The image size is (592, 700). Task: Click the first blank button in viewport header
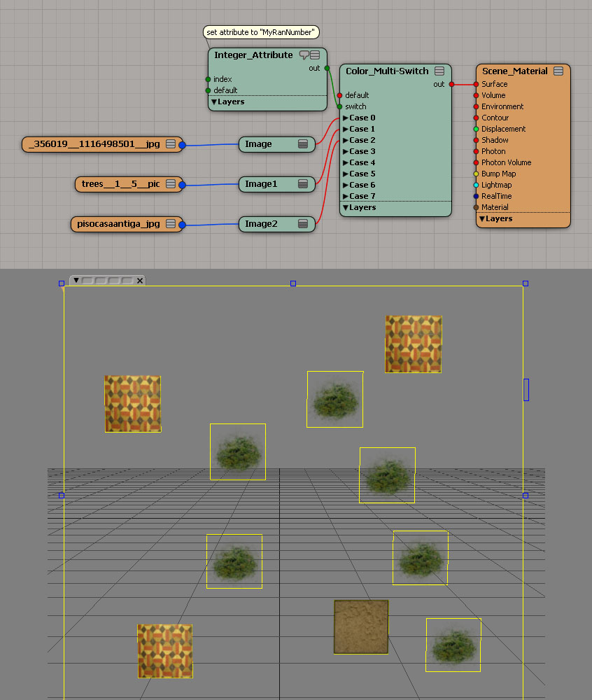coord(87,280)
